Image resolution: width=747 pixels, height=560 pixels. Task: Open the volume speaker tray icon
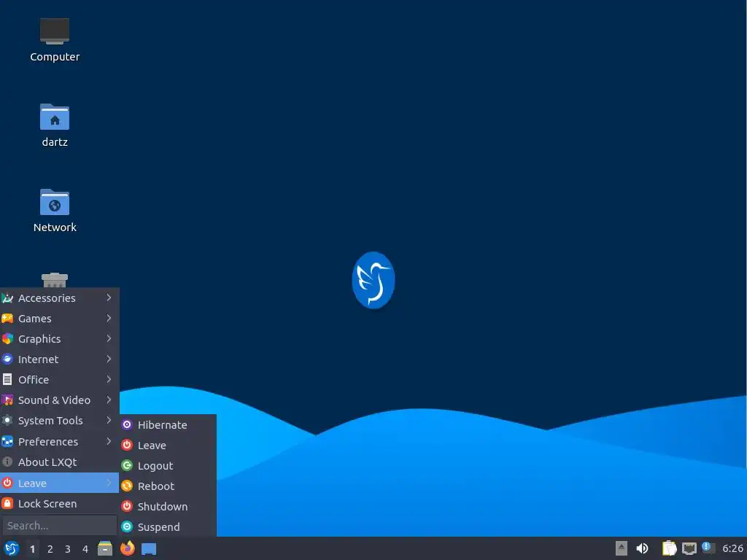coord(642,548)
